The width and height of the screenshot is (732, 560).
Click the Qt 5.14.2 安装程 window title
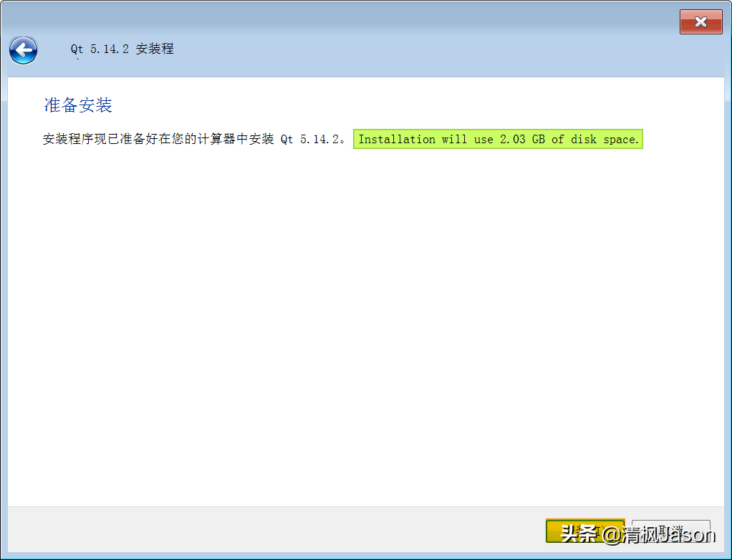pos(122,49)
